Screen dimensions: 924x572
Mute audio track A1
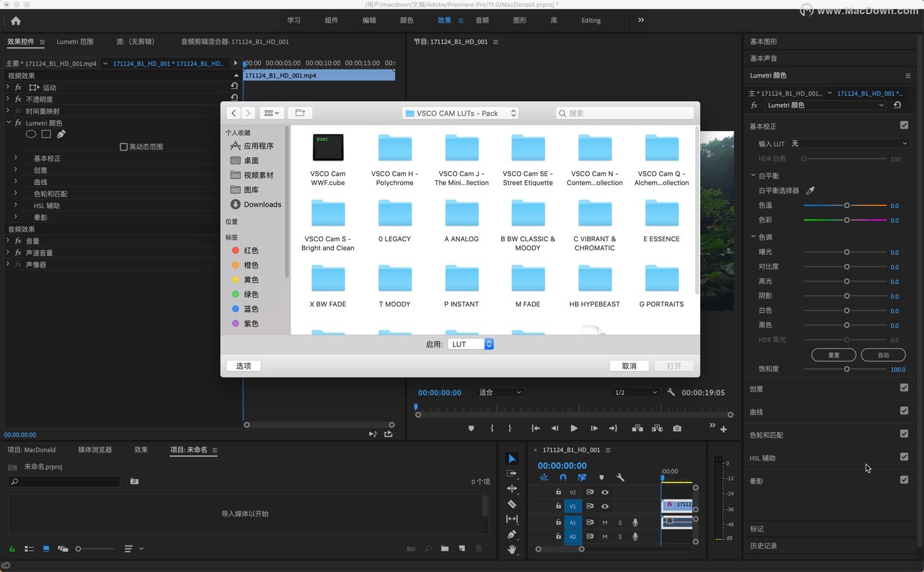[605, 523]
